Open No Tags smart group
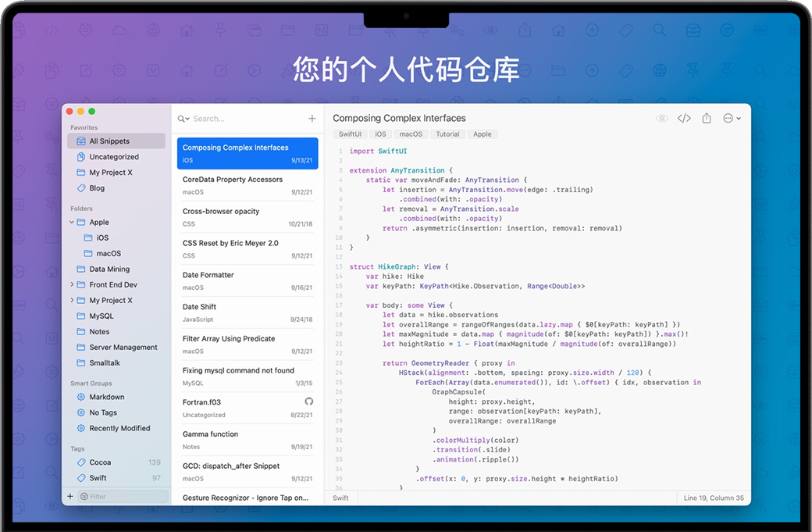This screenshot has width=812, height=532. coord(116,412)
